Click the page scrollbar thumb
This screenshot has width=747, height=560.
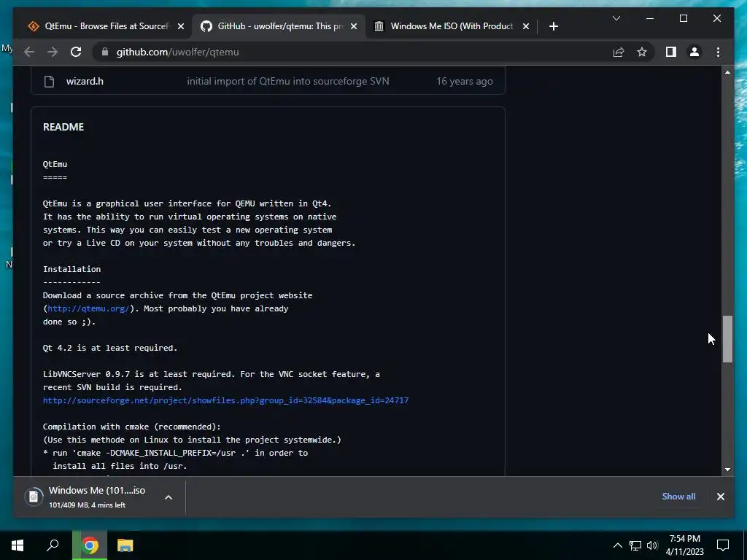pos(727,338)
